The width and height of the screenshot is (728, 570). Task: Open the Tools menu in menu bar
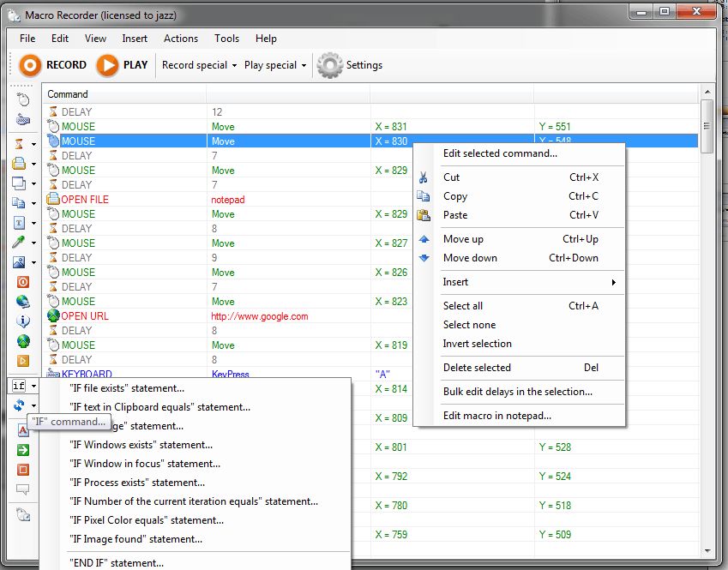tap(226, 39)
